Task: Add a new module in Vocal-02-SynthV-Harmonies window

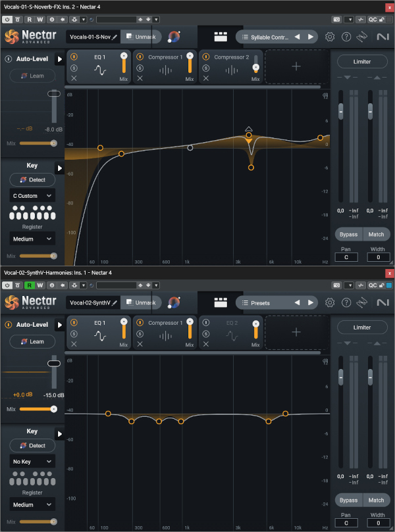Action: click(296, 333)
